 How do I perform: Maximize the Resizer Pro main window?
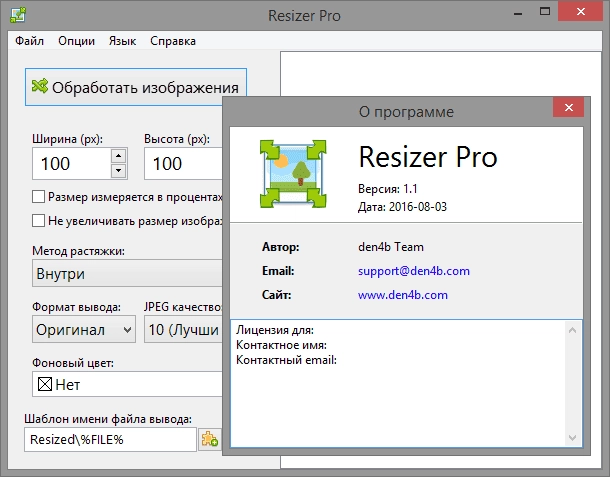tap(545, 12)
